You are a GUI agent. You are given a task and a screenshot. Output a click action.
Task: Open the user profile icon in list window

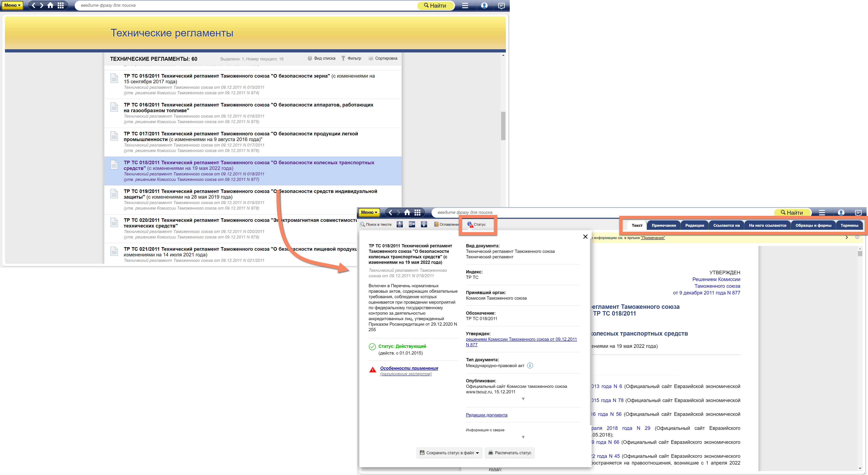click(x=484, y=5)
